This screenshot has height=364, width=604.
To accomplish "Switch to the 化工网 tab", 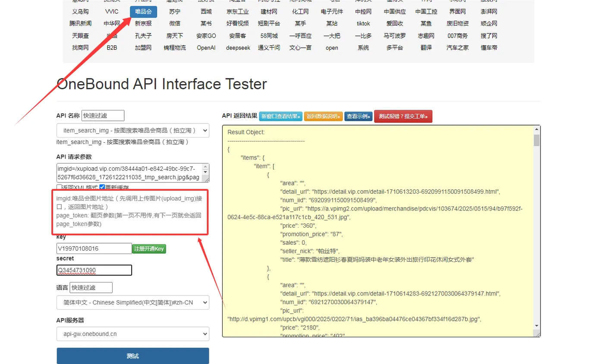I will [300, 12].
